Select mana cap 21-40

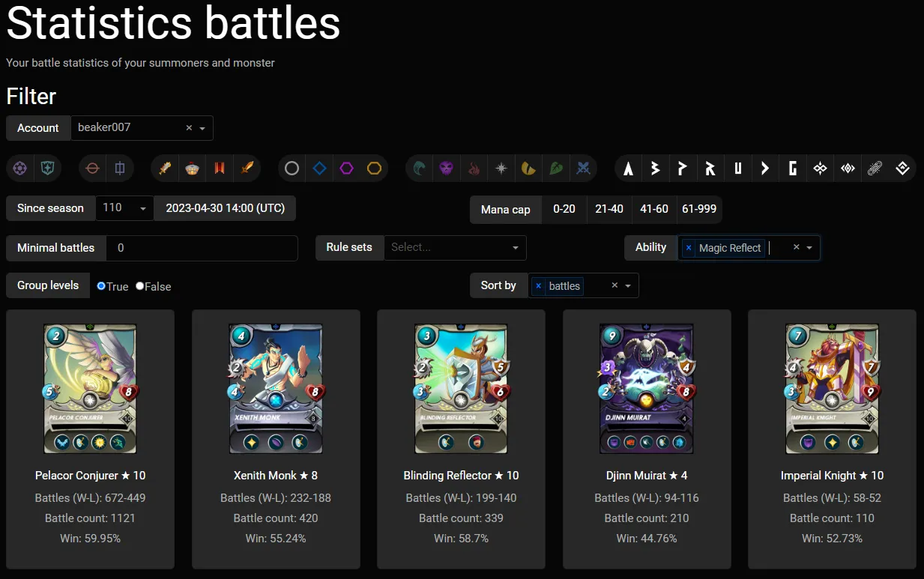click(609, 209)
